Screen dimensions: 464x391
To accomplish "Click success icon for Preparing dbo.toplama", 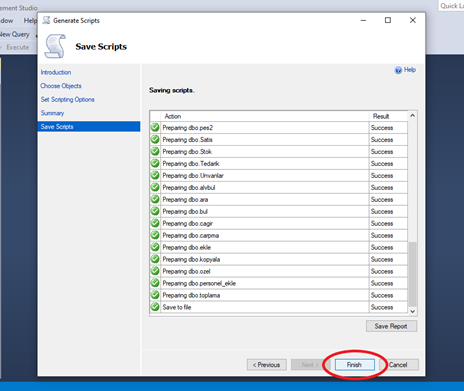I will point(155,295).
